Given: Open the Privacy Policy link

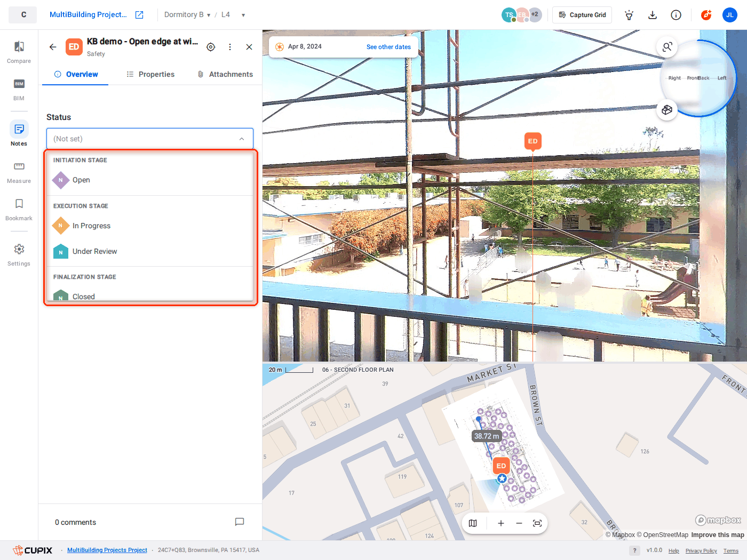Looking at the screenshot, I should (x=701, y=551).
